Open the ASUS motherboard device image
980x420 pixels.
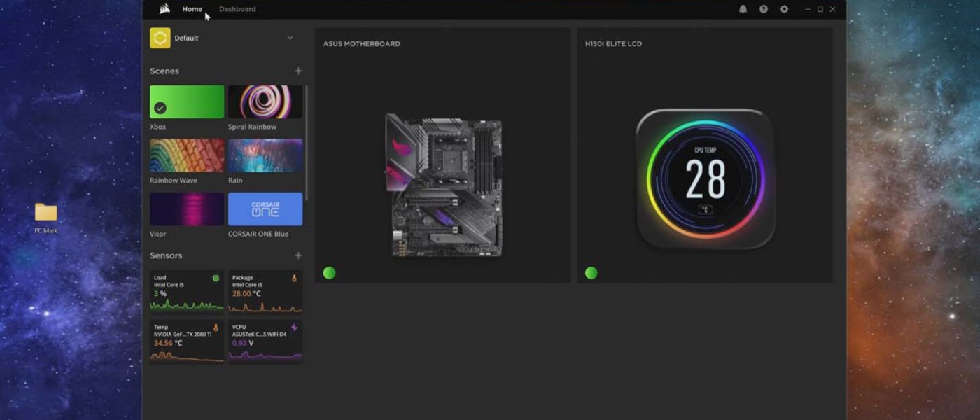coord(444,185)
